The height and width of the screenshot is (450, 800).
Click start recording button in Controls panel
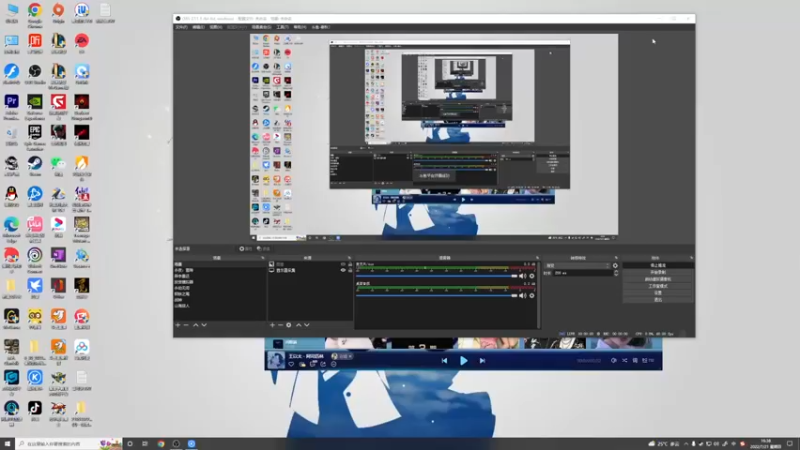[658, 272]
